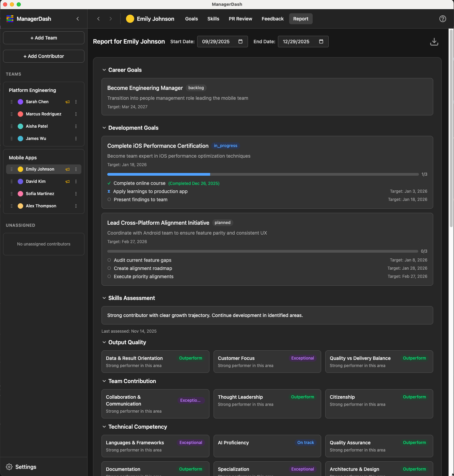Select Alex Thompson in the Mobile Apps team
454x476 pixels.
(41, 206)
